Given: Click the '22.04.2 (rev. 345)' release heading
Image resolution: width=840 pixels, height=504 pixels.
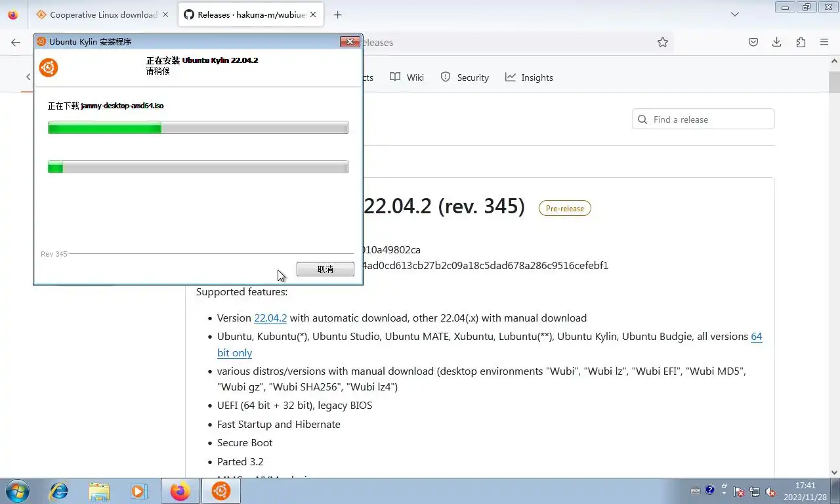Looking at the screenshot, I should tap(444, 206).
